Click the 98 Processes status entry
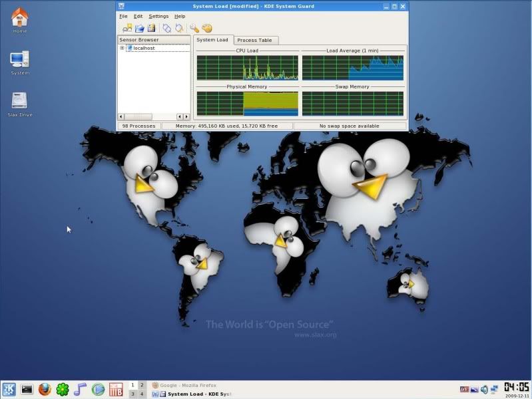The height and width of the screenshot is (399, 532). 138,126
